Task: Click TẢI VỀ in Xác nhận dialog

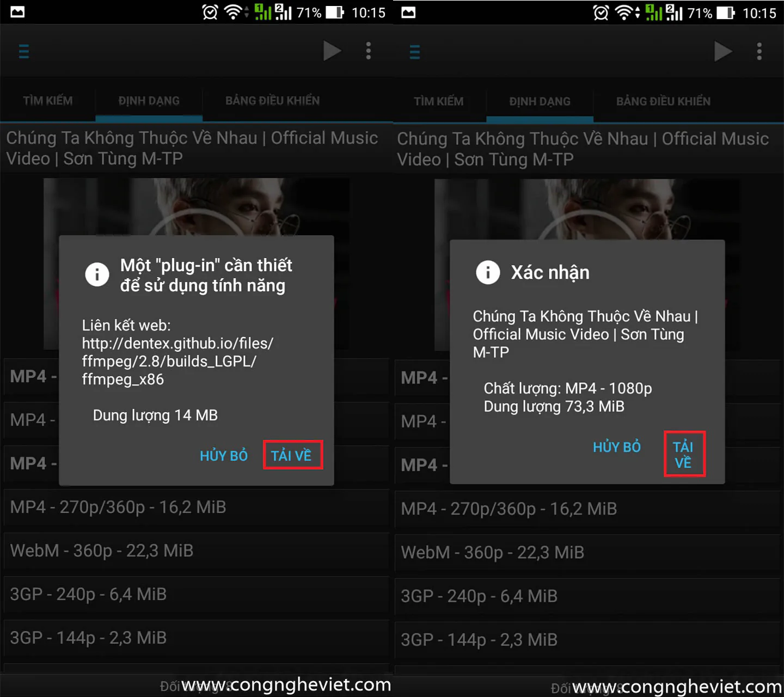Action: [x=684, y=454]
